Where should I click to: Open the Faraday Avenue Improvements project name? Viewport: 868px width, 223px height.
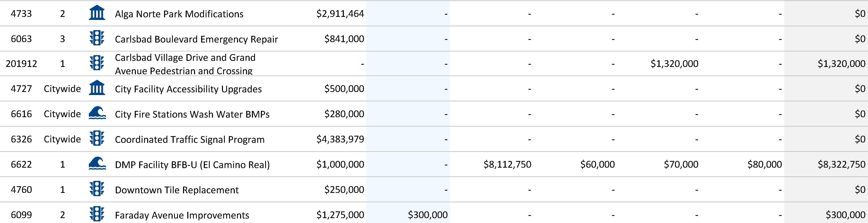point(182,215)
